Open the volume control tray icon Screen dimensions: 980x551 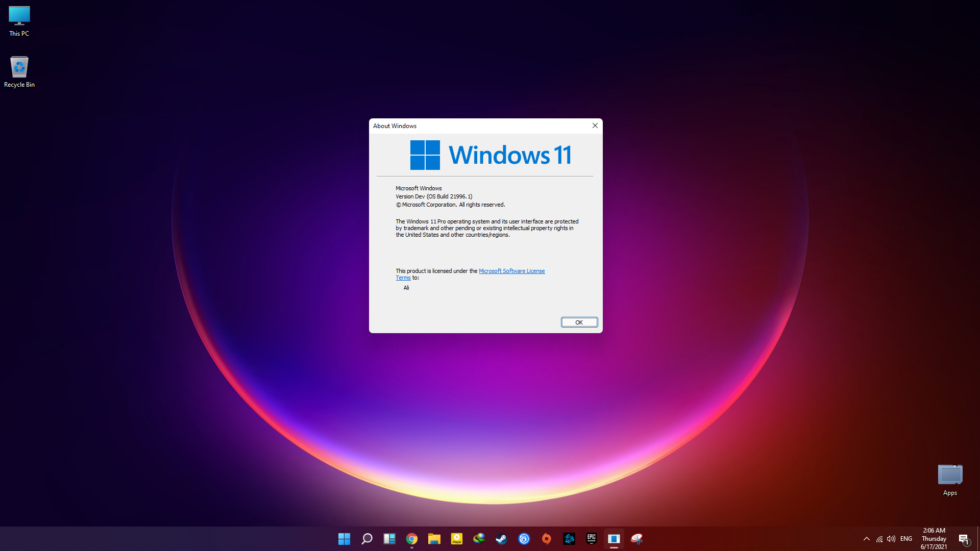point(891,539)
